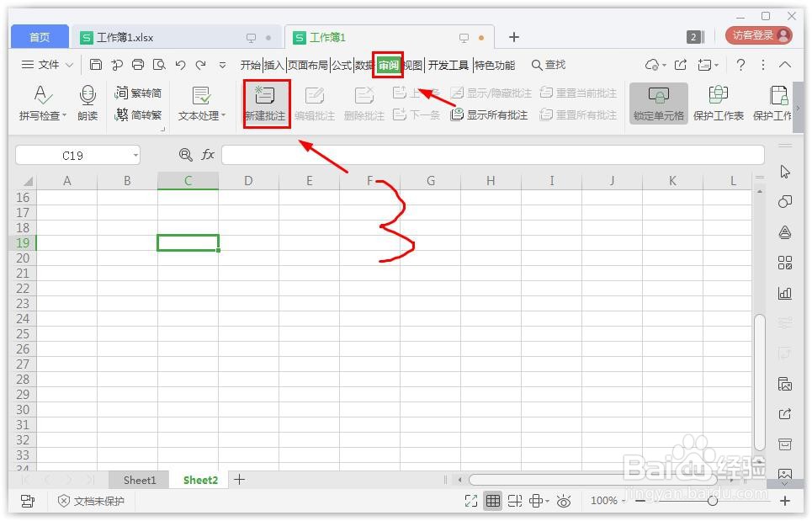Click the share icon in the top right
The width and height of the screenshot is (812, 521).
tap(681, 65)
